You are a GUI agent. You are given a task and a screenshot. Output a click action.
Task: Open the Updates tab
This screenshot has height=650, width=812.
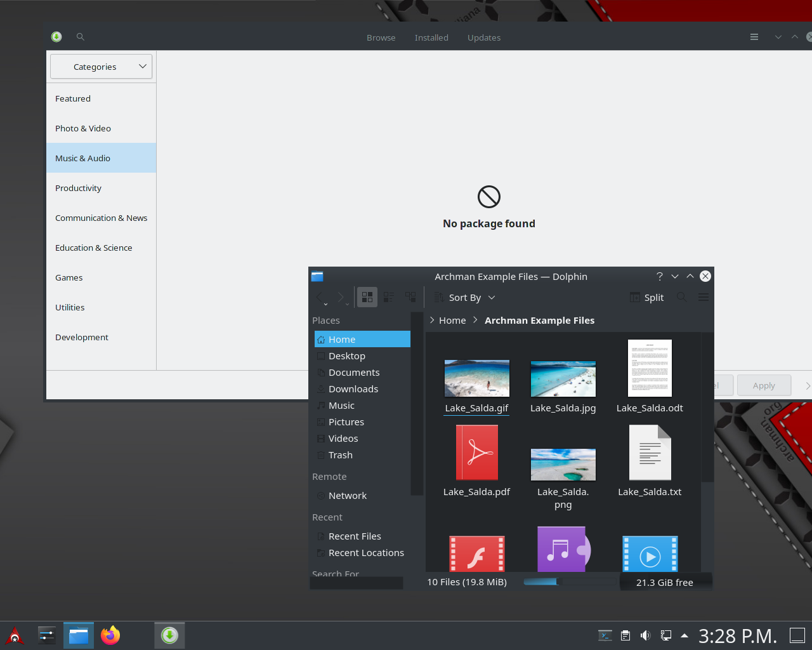pos(484,37)
